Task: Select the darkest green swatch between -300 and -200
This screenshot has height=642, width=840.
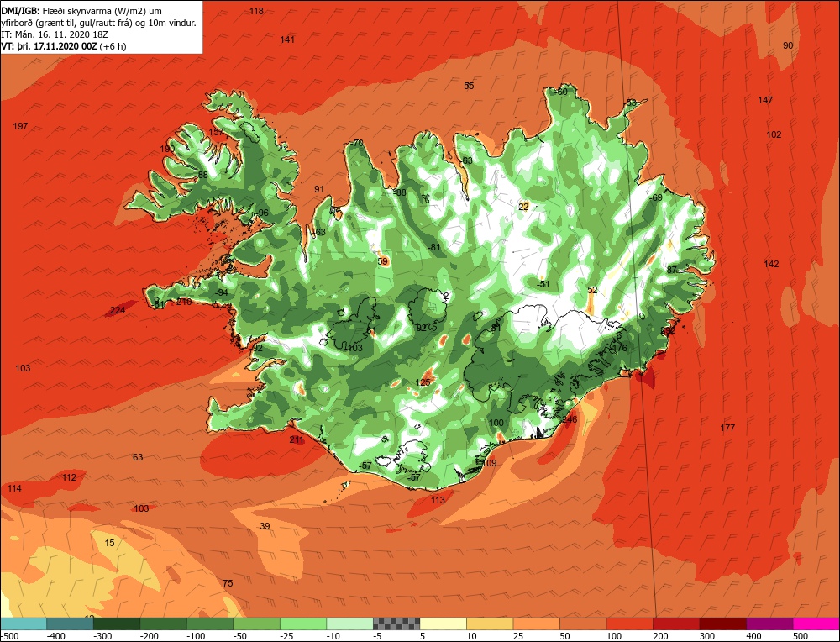Action: point(117,624)
